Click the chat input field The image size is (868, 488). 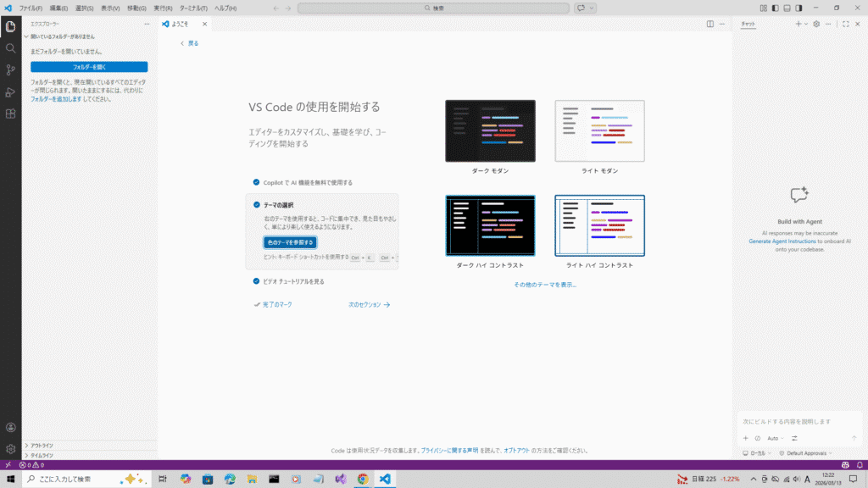pos(797,421)
